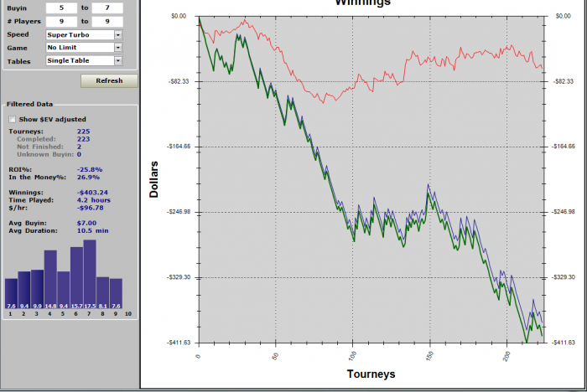Screen dimensions: 587x392
Task: Click the Filtered Data group heading
Action: pyautogui.click(x=29, y=105)
